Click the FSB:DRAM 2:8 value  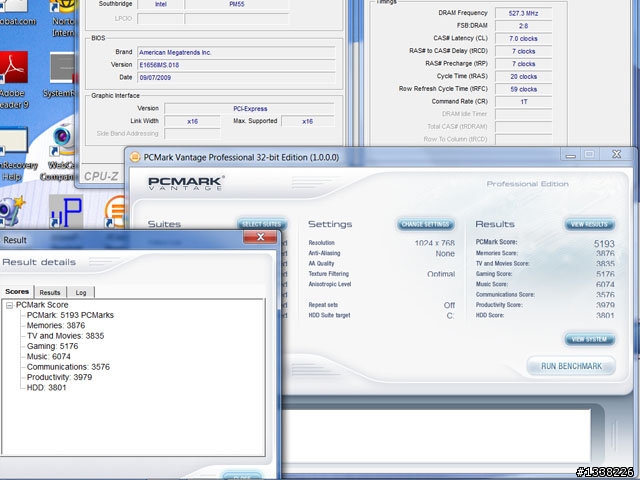pyautogui.click(x=523, y=26)
